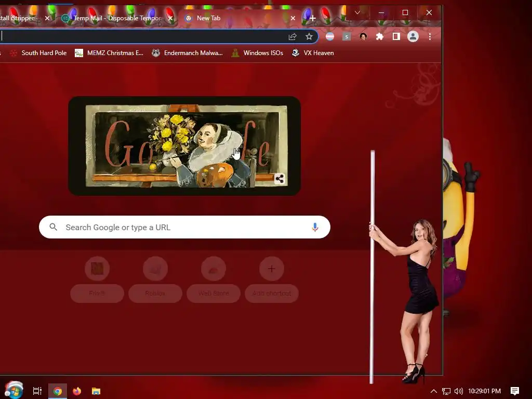Start voice search with microphone icon

[x=315, y=227]
